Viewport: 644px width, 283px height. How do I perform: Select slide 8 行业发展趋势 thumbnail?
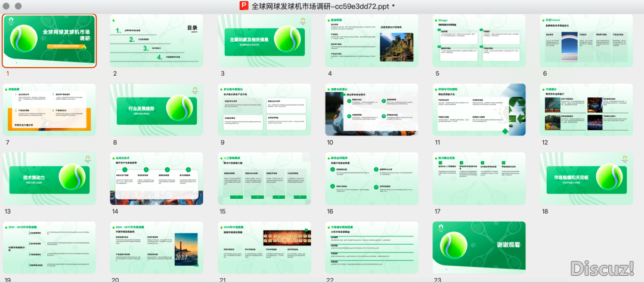point(156,110)
